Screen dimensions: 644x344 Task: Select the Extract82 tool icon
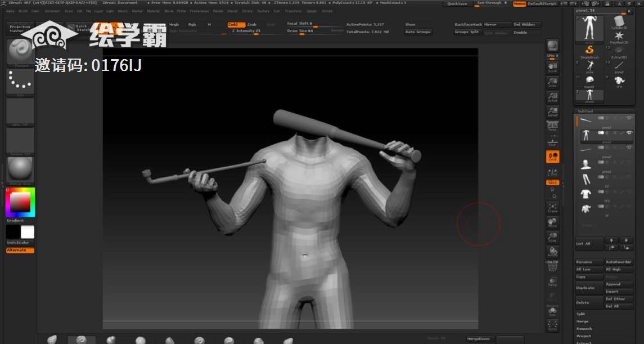point(619,52)
